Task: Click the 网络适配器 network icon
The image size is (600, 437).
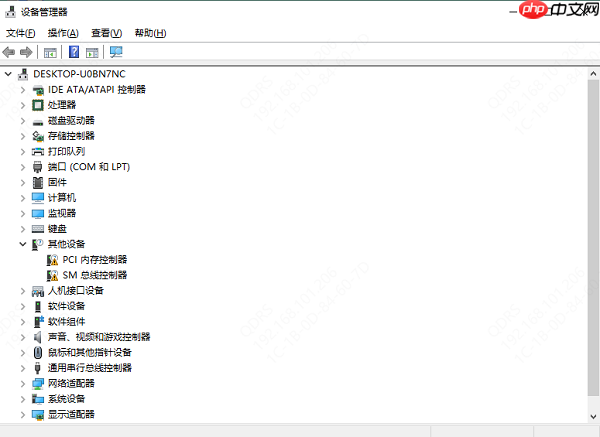Action: pos(38,384)
